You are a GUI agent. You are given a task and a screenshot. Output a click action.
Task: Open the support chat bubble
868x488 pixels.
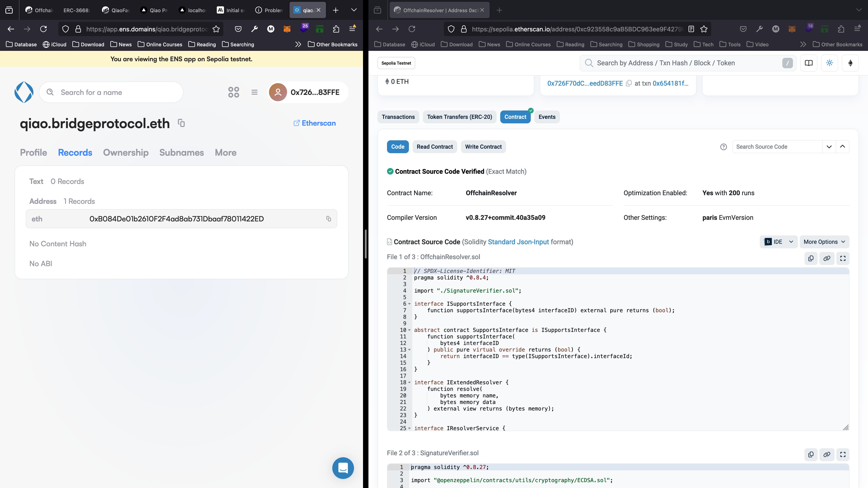(x=343, y=468)
